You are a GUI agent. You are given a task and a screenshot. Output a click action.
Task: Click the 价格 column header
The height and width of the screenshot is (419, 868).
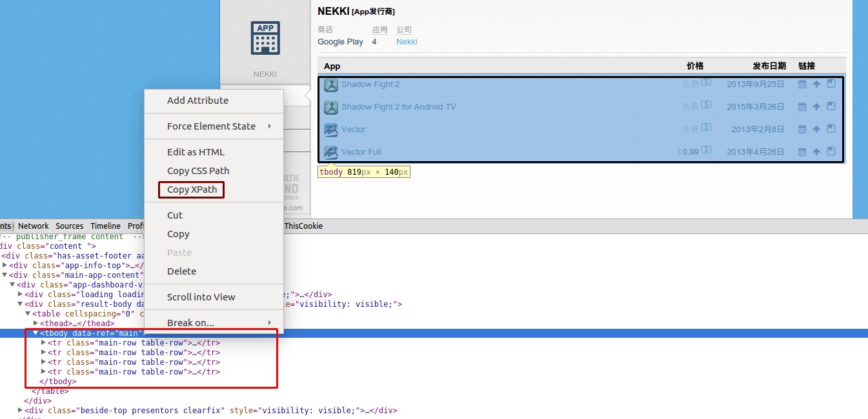(695, 66)
